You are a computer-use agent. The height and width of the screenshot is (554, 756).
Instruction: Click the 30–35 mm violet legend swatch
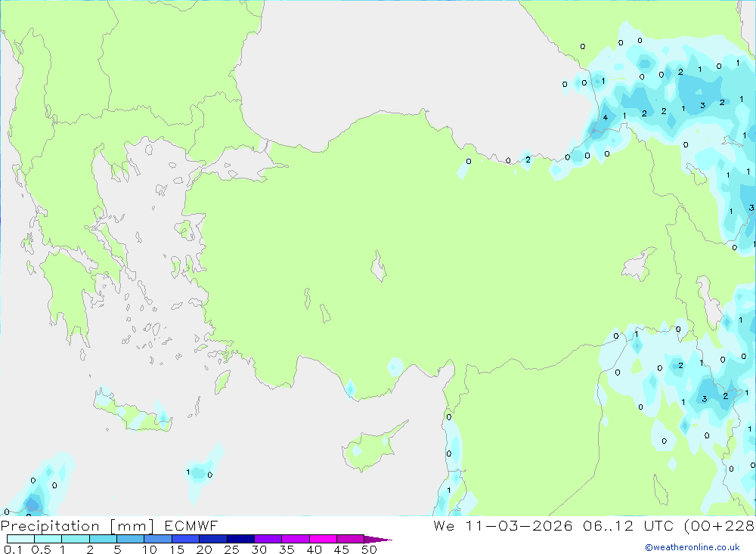tap(268, 539)
